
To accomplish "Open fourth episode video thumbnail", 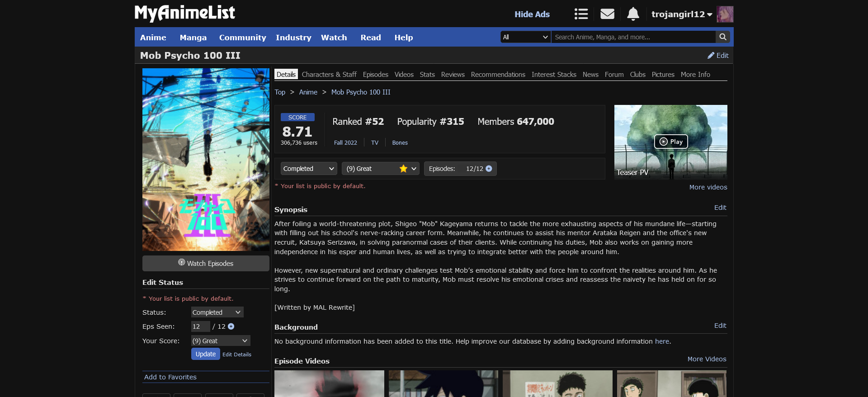I will point(672,383).
